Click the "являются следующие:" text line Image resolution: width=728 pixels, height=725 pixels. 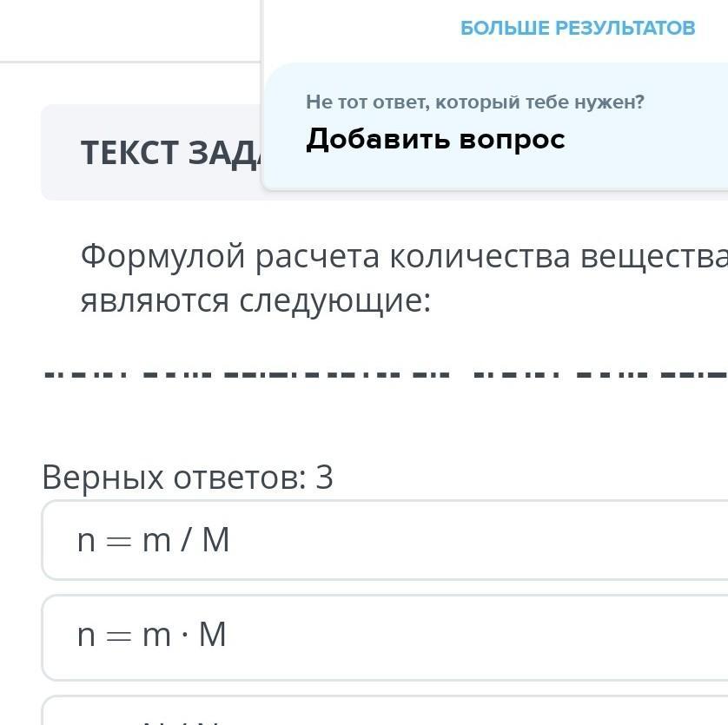tap(255, 300)
